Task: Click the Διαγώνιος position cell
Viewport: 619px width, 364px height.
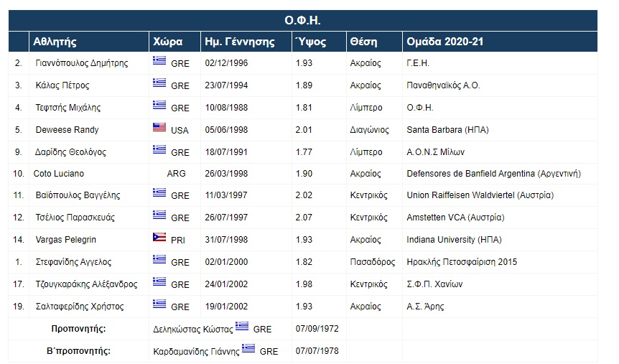Action: click(x=369, y=130)
